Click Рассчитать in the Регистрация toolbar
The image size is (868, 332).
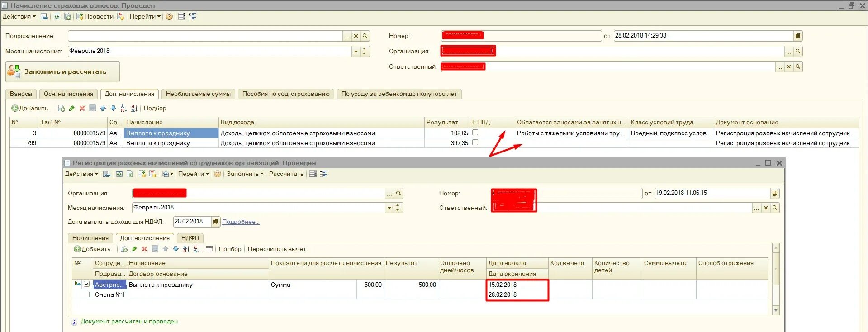286,174
